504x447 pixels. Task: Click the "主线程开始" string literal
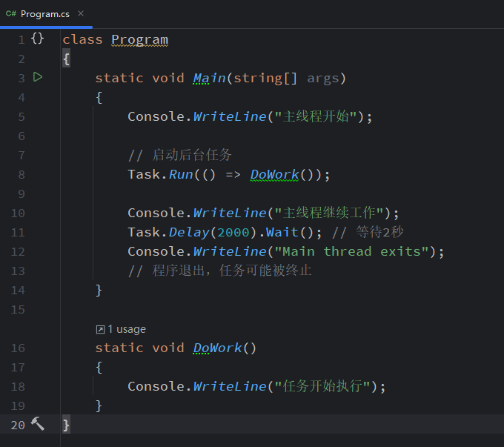[x=316, y=116]
